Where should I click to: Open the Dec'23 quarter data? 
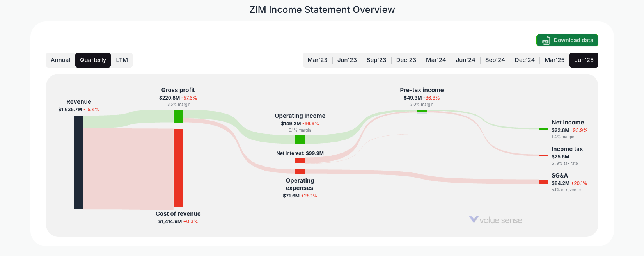(x=406, y=60)
